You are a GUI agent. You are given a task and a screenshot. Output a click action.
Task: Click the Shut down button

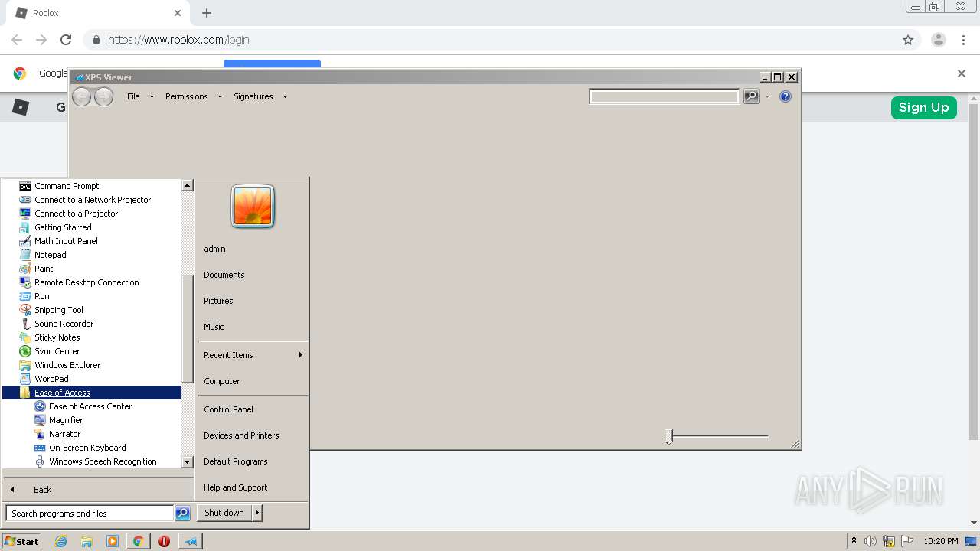click(x=224, y=513)
